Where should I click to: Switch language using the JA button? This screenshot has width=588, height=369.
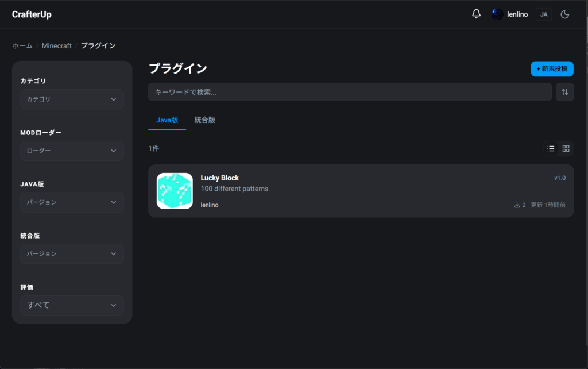point(543,14)
